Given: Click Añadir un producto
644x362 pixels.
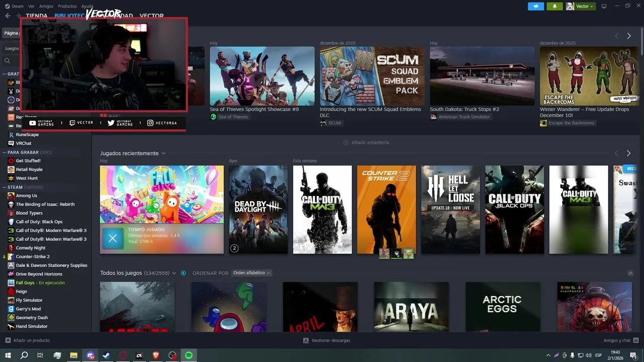Looking at the screenshot, I should point(31,340).
